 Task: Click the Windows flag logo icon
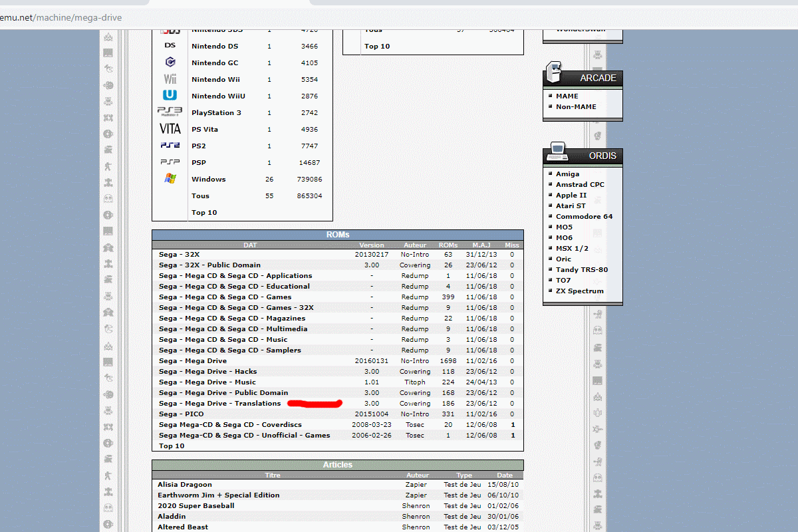click(x=170, y=179)
